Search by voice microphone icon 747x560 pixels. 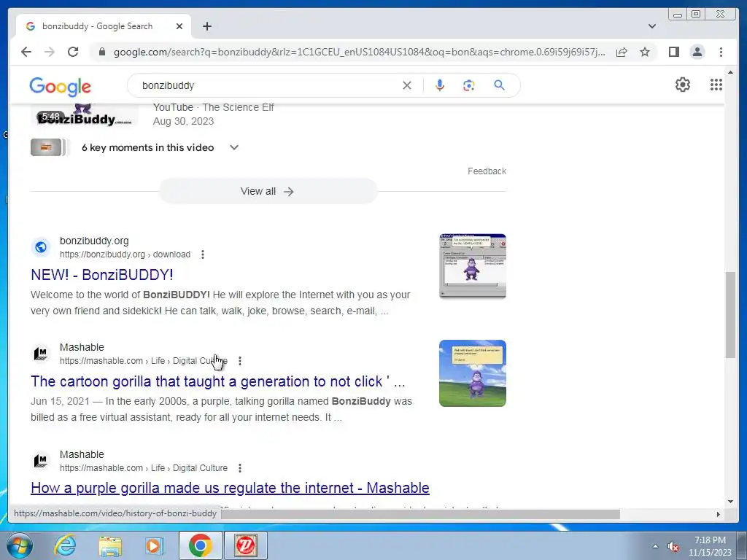click(440, 85)
